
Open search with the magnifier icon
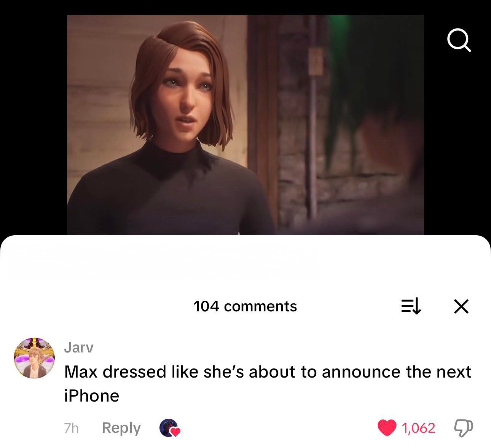(x=459, y=40)
